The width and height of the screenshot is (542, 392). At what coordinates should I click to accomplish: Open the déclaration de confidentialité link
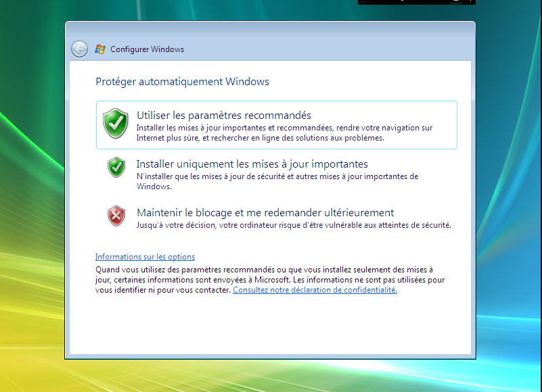click(x=315, y=290)
